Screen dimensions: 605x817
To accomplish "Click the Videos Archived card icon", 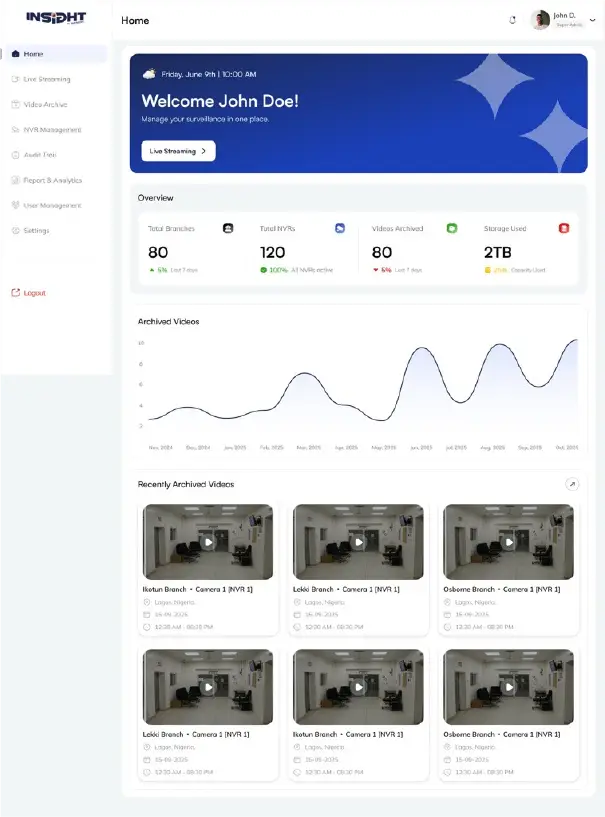I will tap(452, 228).
